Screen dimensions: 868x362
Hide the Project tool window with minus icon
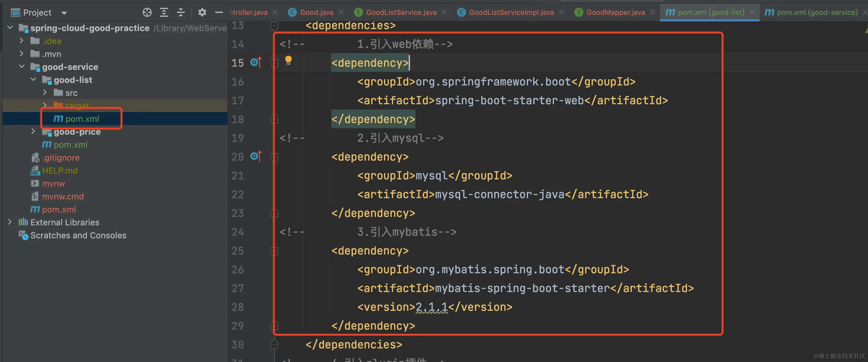pyautogui.click(x=219, y=12)
